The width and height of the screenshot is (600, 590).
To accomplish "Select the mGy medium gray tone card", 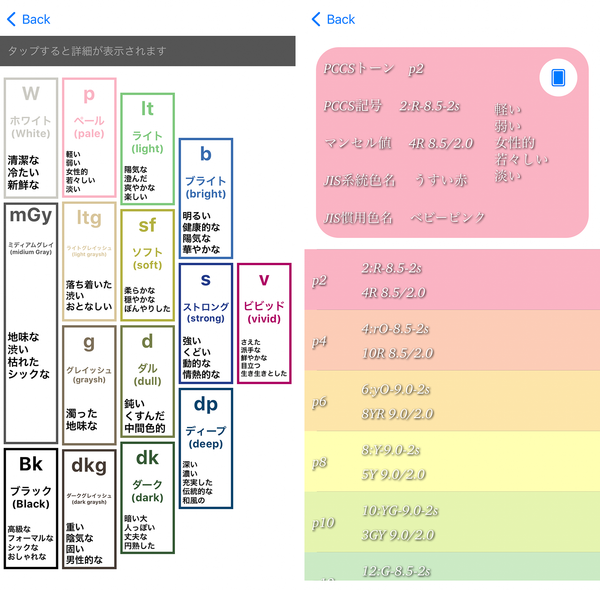I will pyautogui.click(x=31, y=323).
